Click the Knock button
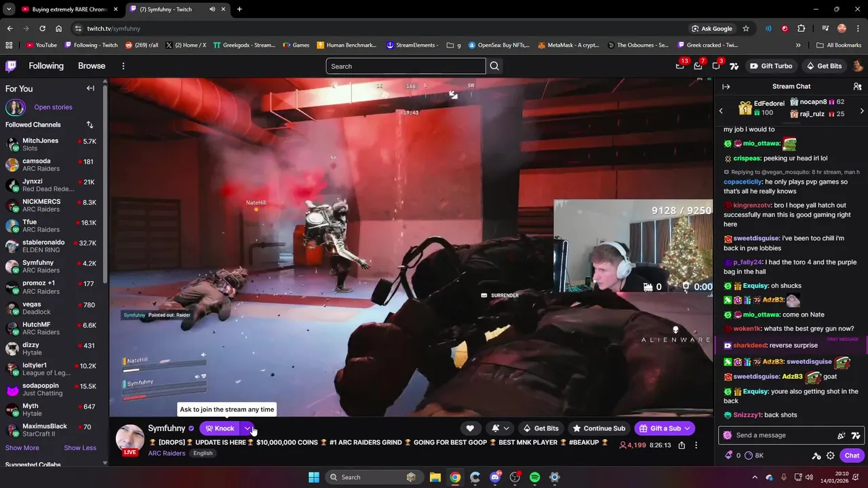The width and height of the screenshot is (868, 488). [x=220, y=428]
